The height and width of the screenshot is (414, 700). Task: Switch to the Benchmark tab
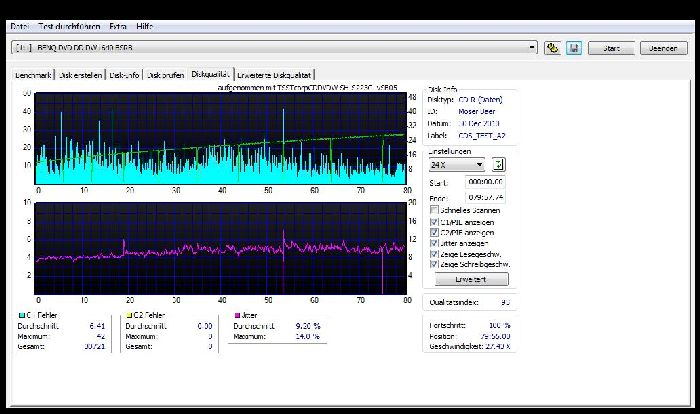pos(33,75)
